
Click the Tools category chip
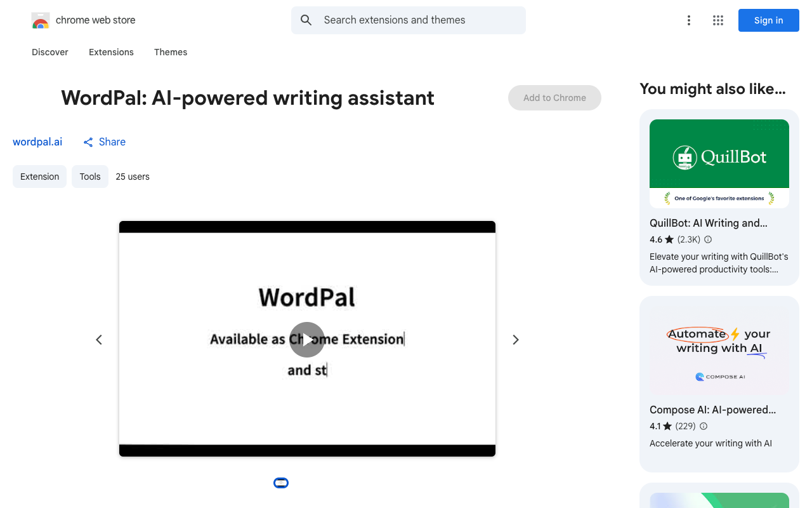click(x=90, y=177)
